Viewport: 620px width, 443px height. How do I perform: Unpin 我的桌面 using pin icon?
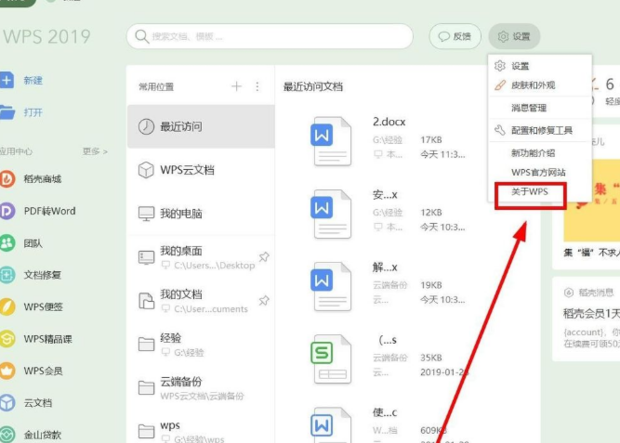(264, 257)
